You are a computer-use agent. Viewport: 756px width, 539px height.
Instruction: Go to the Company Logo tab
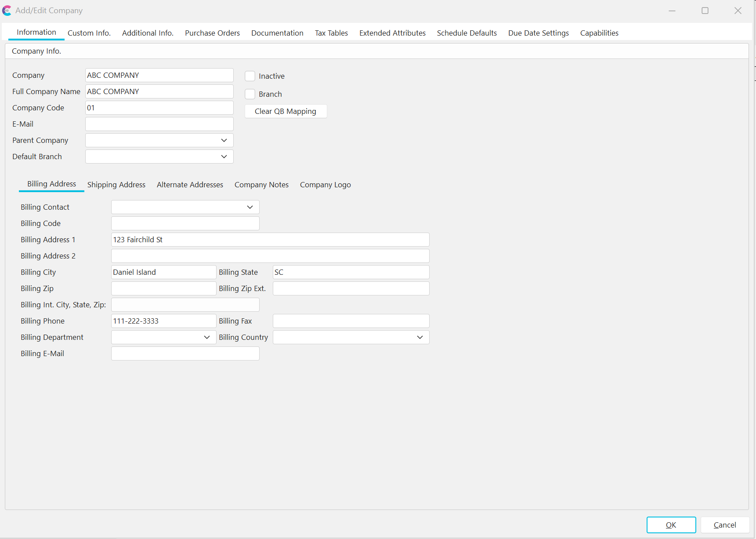[x=325, y=185]
